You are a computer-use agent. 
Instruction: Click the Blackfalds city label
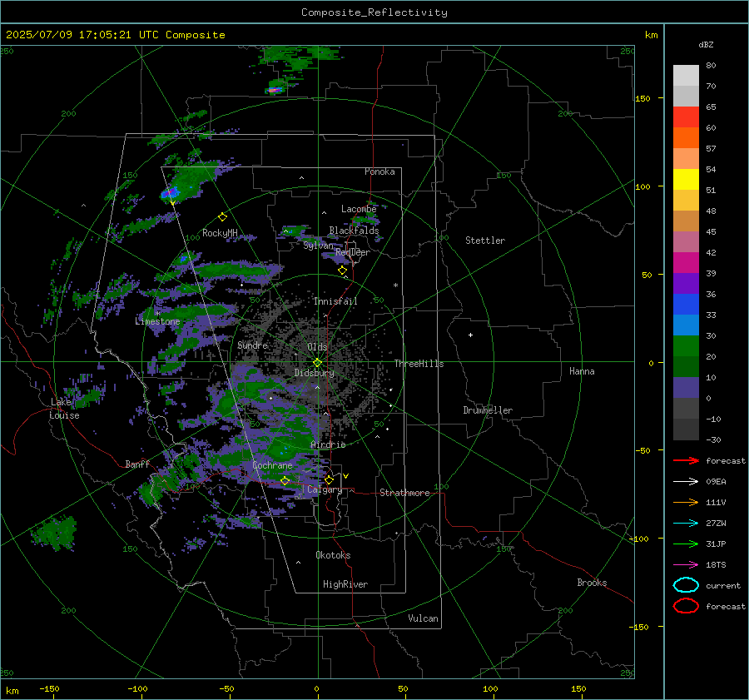[354, 231]
